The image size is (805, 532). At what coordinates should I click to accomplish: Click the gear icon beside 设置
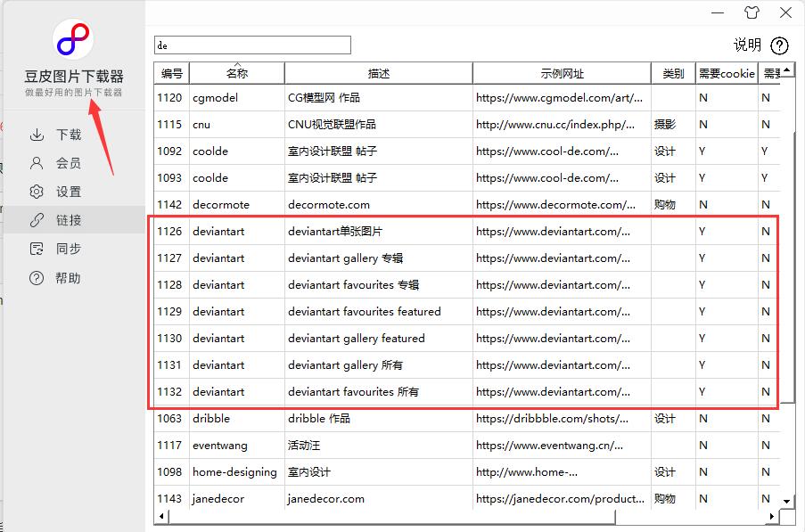(37, 192)
